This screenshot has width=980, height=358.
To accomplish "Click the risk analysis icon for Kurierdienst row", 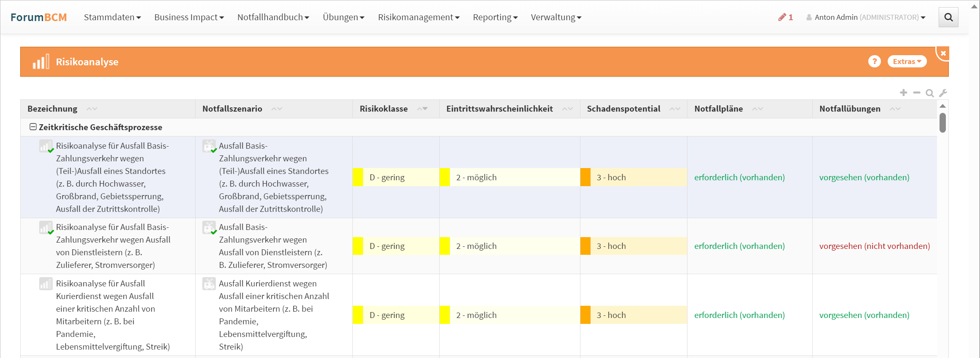I will 46,284.
